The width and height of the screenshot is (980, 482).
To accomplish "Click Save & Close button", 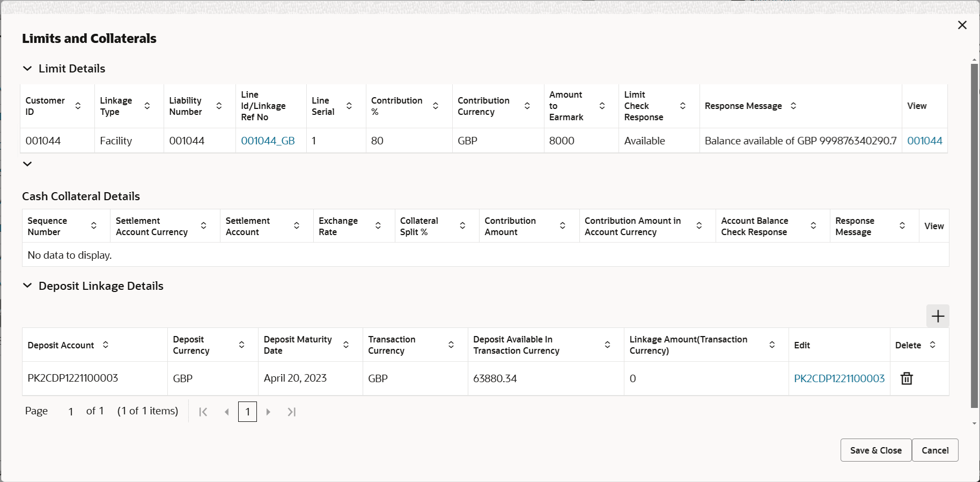I will click(x=875, y=450).
